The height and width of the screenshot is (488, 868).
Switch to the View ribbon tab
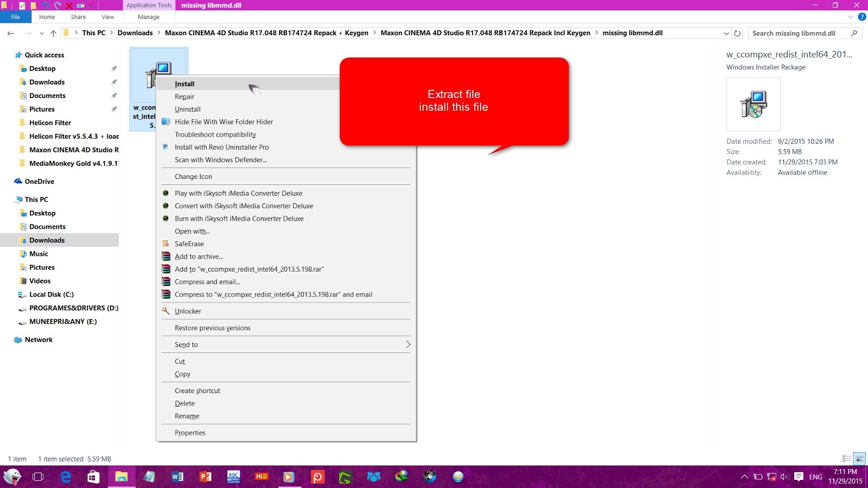[x=108, y=17]
